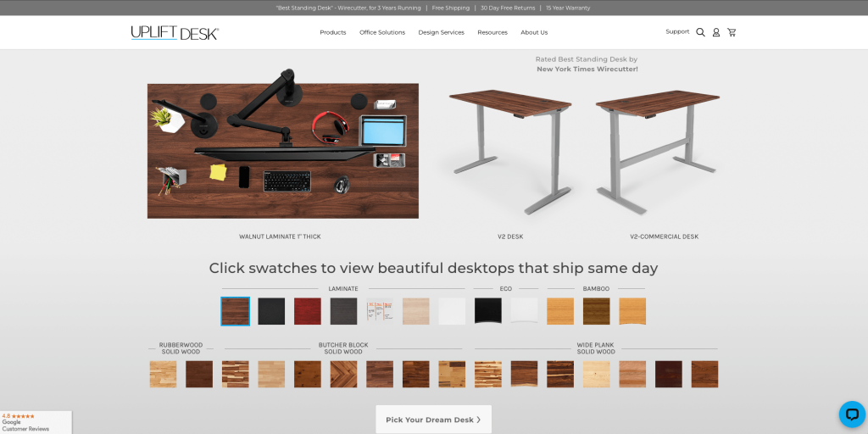Click the ECO section heading
868x434 pixels.
(506, 289)
